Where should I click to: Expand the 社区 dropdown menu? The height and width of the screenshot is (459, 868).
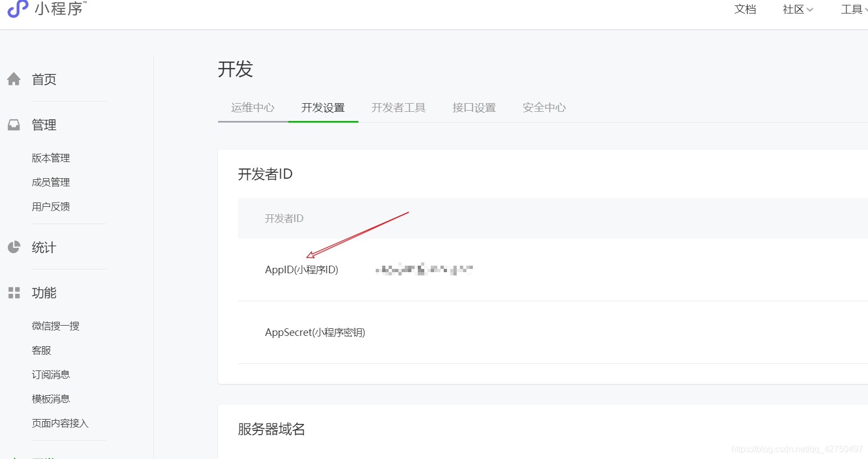(798, 9)
